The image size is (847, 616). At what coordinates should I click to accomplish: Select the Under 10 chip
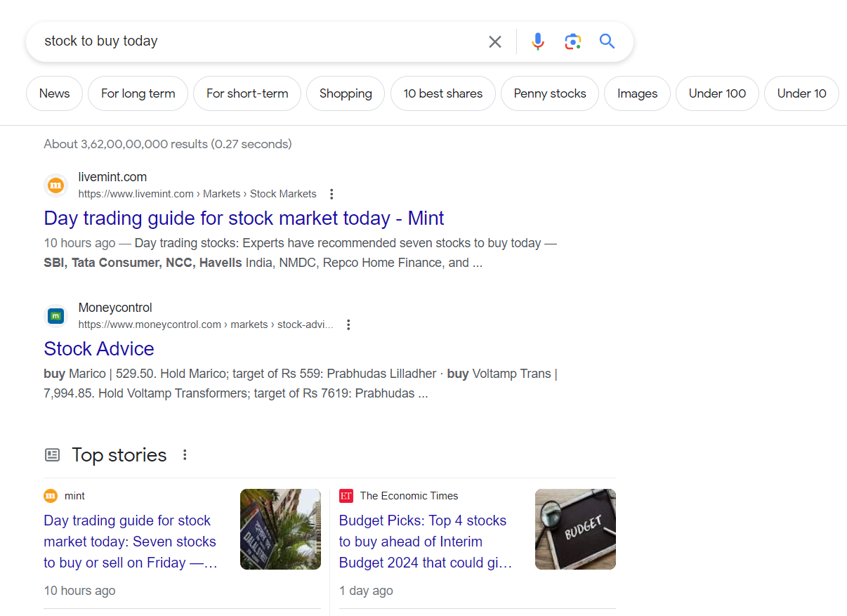coord(802,93)
